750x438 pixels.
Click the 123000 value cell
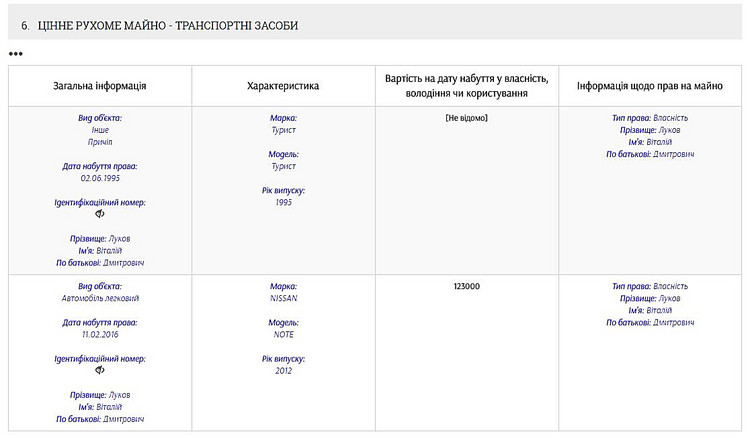[x=467, y=286]
